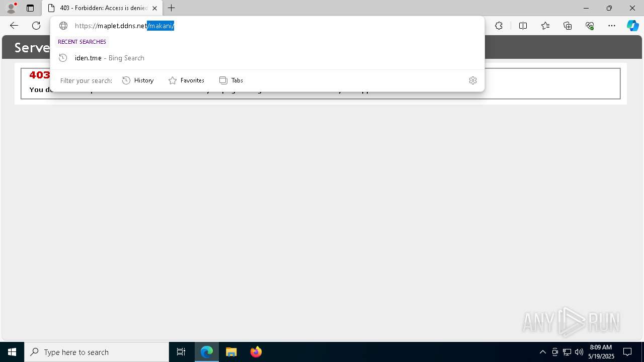644x362 pixels.
Task: Open Browser essentials
Action: 590,26
